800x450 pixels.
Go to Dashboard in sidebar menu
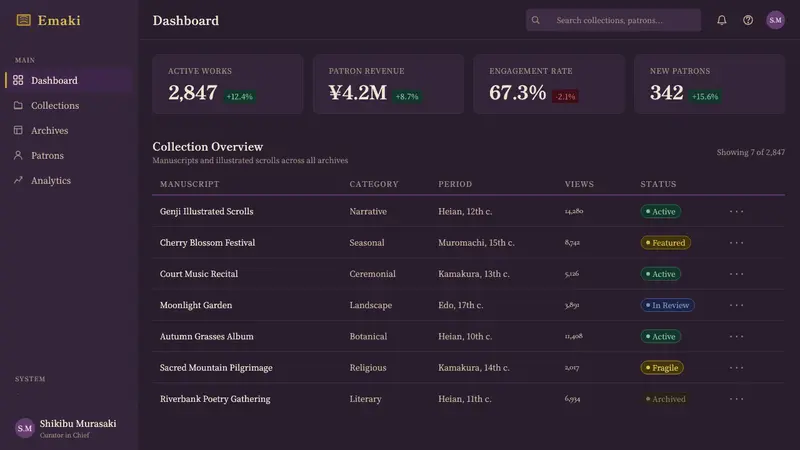[x=69, y=80]
